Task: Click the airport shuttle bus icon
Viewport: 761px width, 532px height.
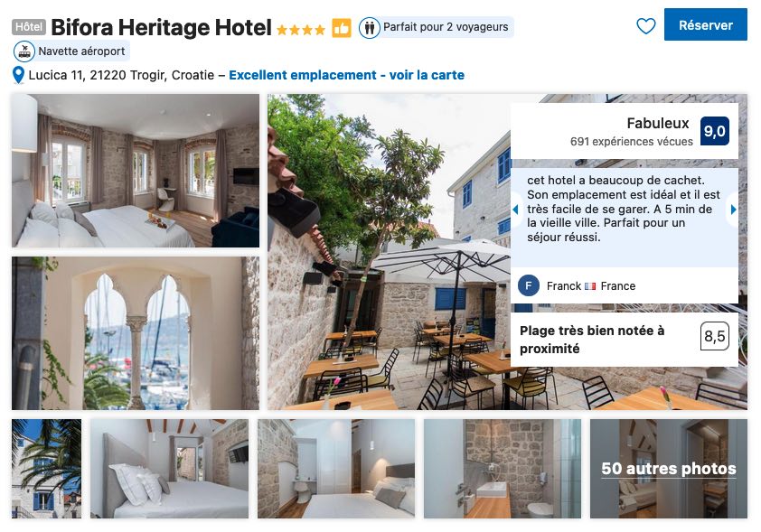Action: click(24, 51)
